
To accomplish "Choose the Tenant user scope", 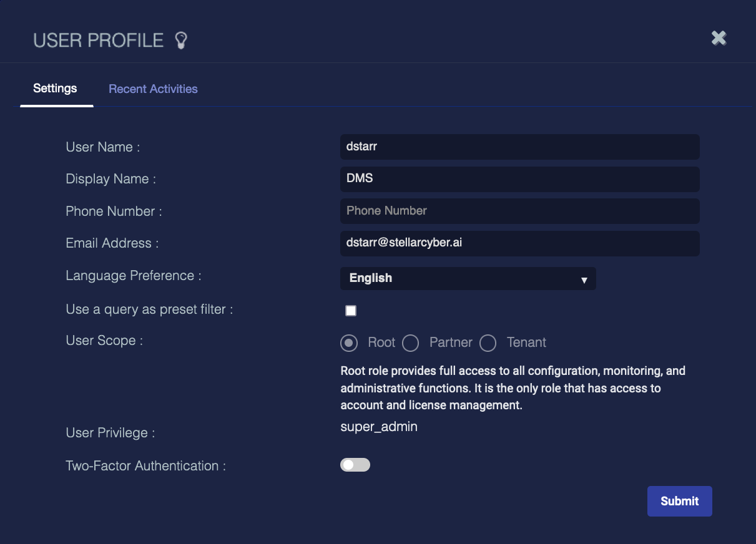I will click(x=488, y=343).
